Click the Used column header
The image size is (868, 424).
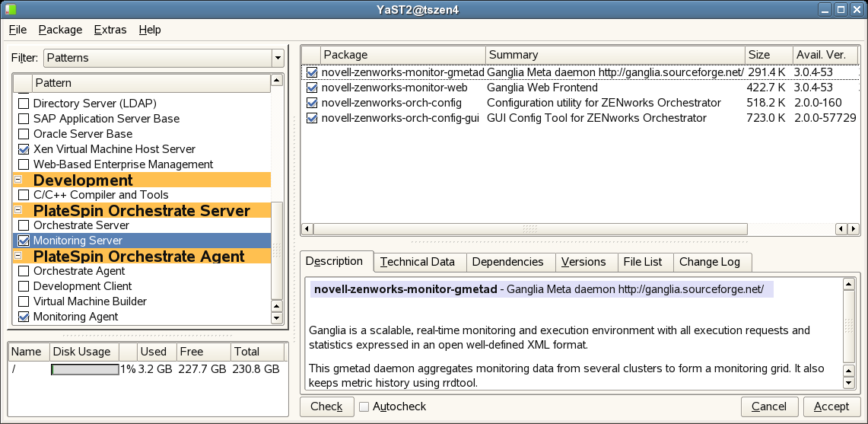click(x=156, y=352)
